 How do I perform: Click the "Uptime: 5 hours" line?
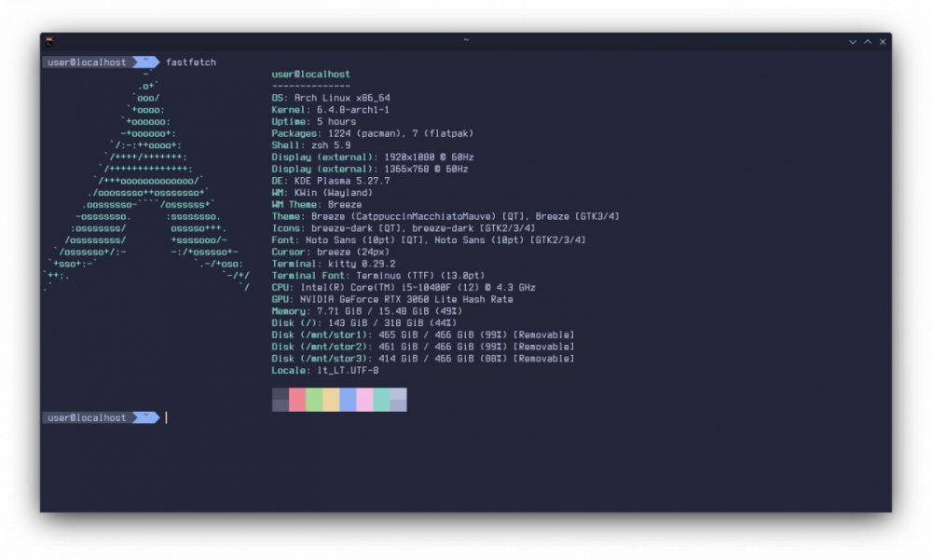pos(314,121)
